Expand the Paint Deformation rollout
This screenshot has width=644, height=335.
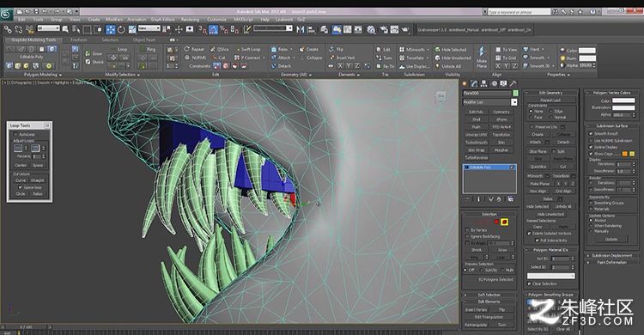[611, 262]
